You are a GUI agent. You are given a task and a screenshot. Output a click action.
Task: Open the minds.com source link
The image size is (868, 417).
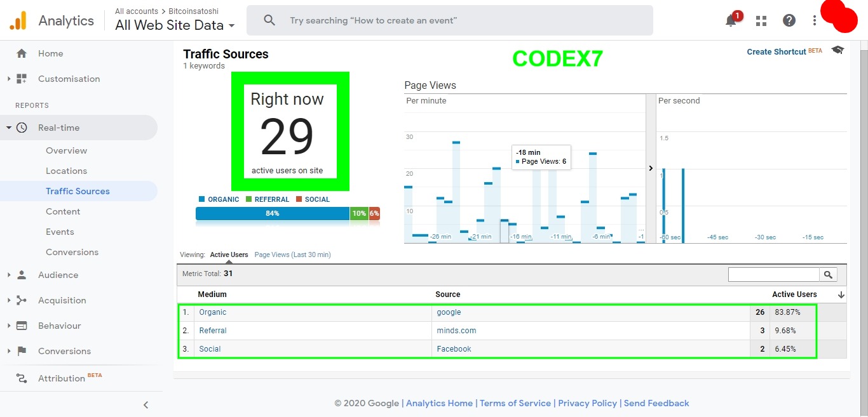(x=456, y=330)
